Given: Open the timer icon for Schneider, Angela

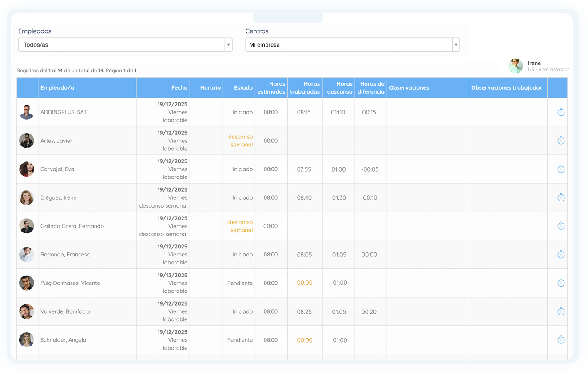Looking at the screenshot, I should (x=561, y=340).
